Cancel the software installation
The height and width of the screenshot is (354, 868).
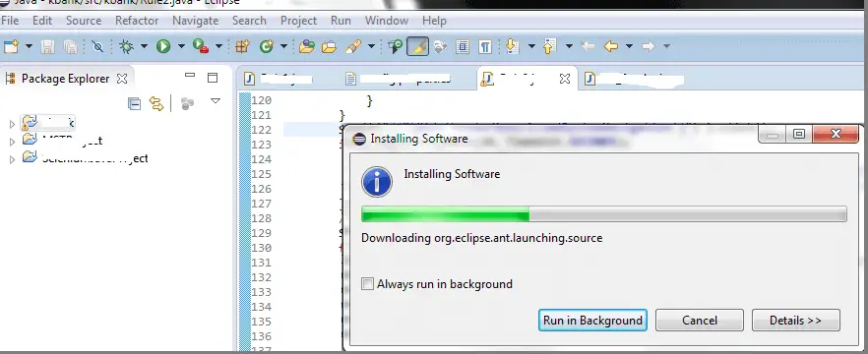click(x=700, y=321)
